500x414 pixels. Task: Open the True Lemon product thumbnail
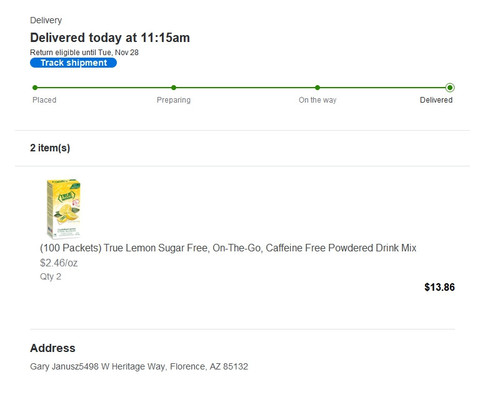63,209
